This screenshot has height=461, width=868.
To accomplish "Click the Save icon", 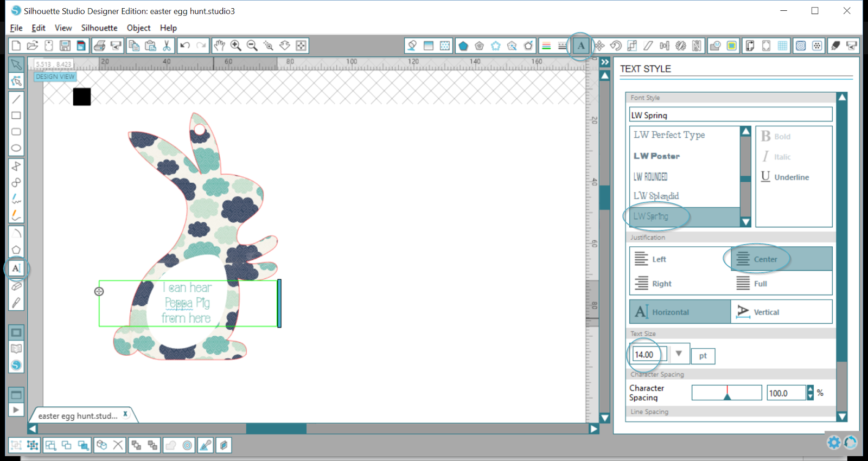I will coord(65,46).
